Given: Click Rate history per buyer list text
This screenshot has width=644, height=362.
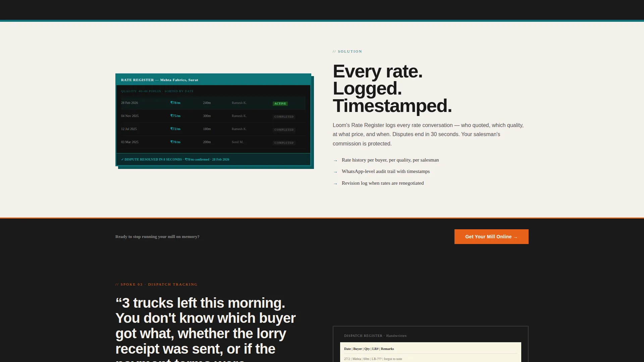Looking at the screenshot, I should click(390, 160).
